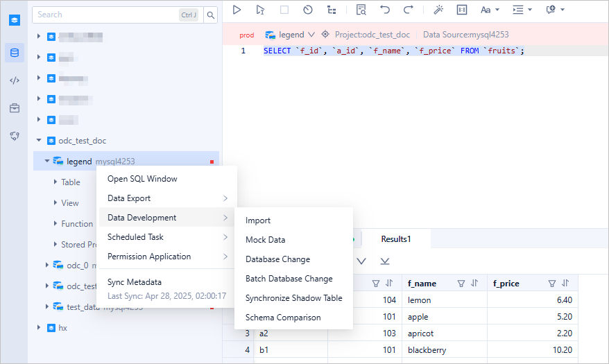Switch to the Results1 tab

tap(395, 239)
